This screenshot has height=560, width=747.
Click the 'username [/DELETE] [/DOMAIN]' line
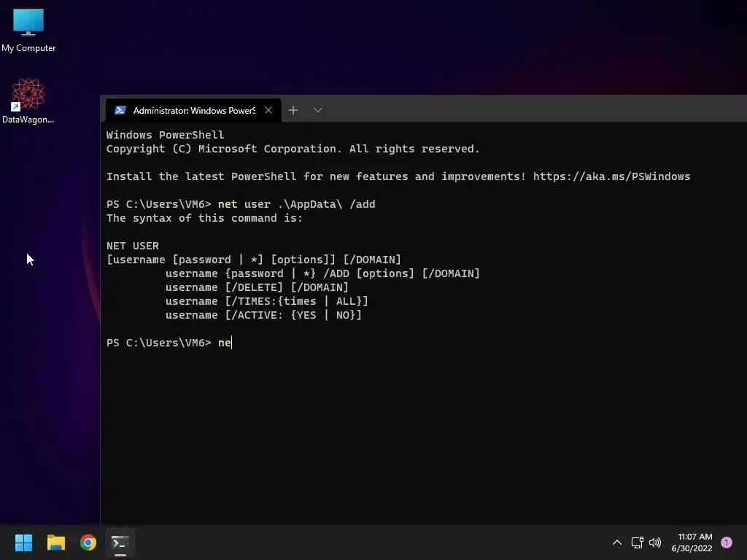[257, 287]
